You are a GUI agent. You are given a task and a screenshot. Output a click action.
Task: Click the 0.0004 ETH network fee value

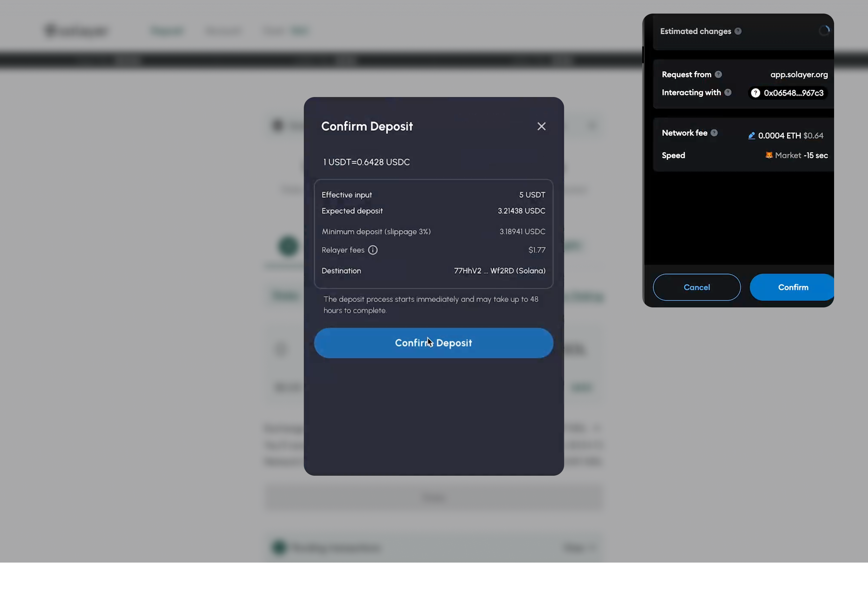coord(779,136)
